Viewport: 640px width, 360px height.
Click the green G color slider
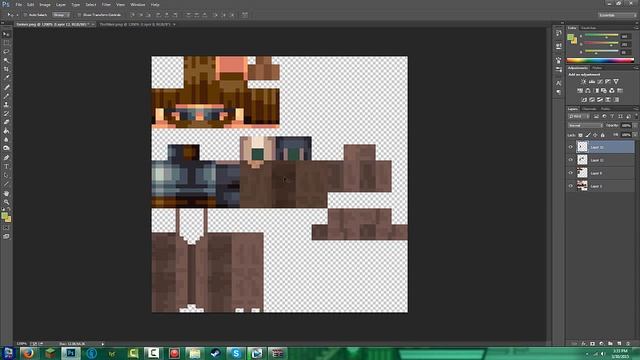click(x=601, y=44)
